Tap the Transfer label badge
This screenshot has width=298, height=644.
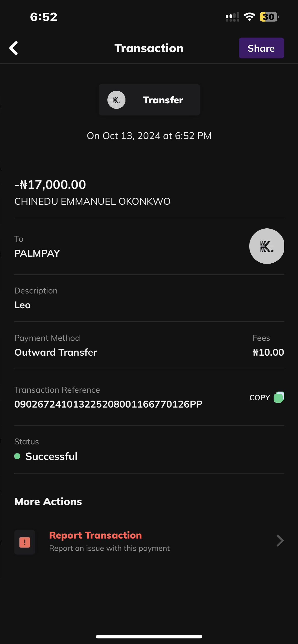[x=163, y=100]
